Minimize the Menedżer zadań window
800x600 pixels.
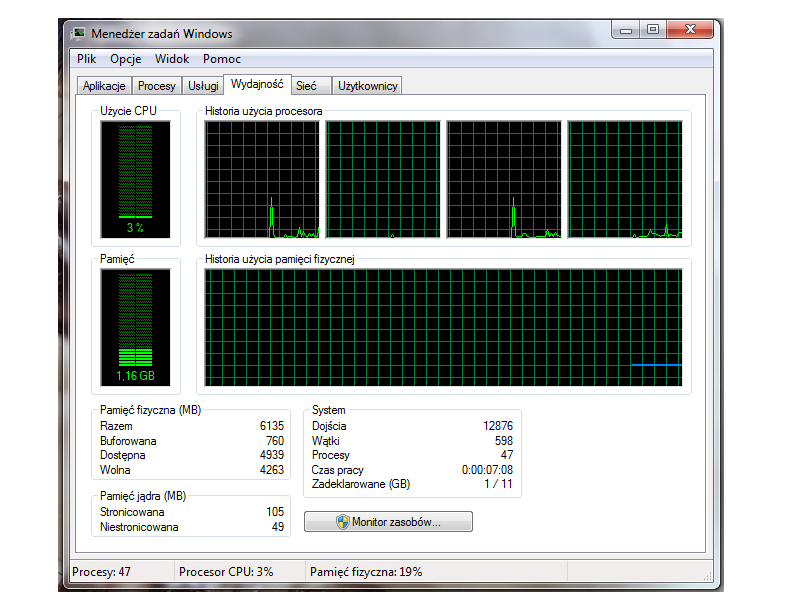[626, 30]
